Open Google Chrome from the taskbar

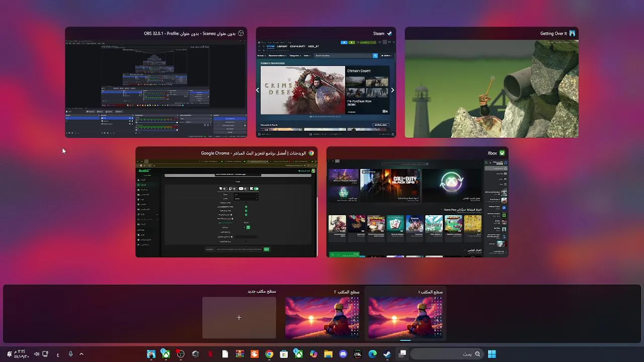[269, 354]
